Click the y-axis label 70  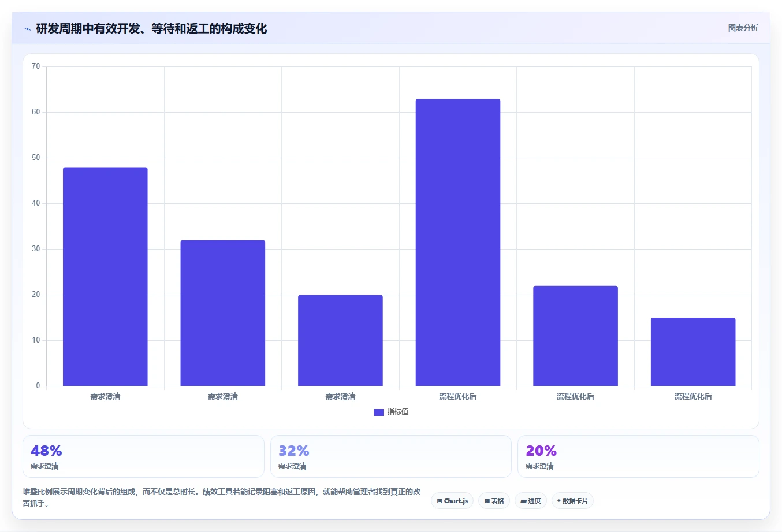point(36,66)
